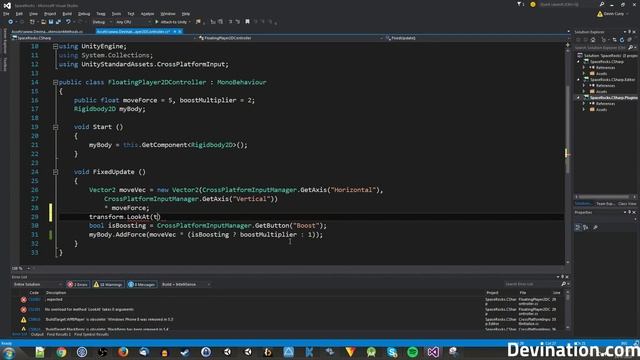The height and width of the screenshot is (360, 640).
Task: Open the Debug menu
Action: coord(84,13)
